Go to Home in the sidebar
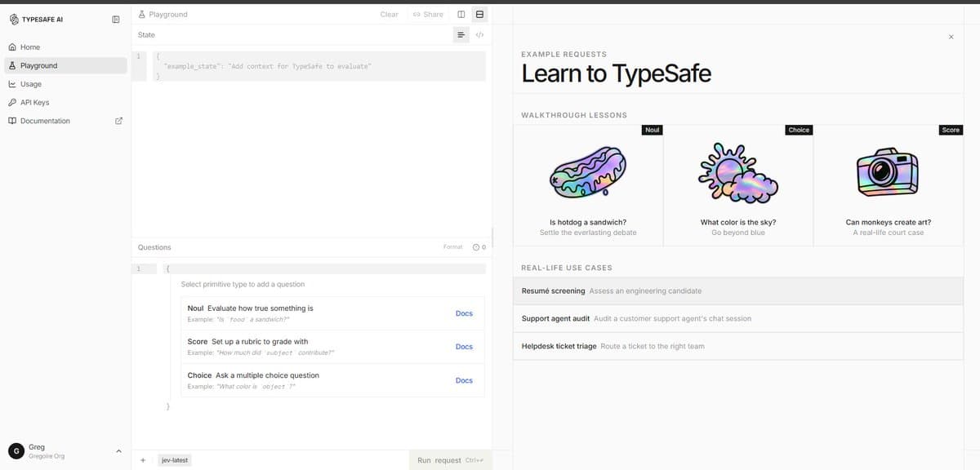 tap(65, 47)
